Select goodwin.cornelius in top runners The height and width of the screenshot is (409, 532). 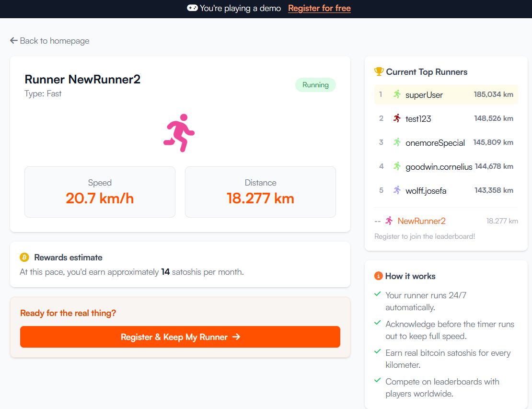pos(446,166)
